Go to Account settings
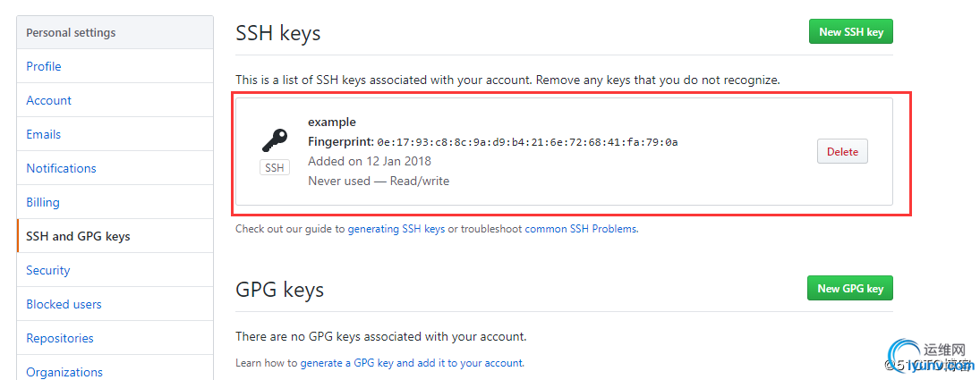Screen dimensions: 980x380 click(x=49, y=100)
